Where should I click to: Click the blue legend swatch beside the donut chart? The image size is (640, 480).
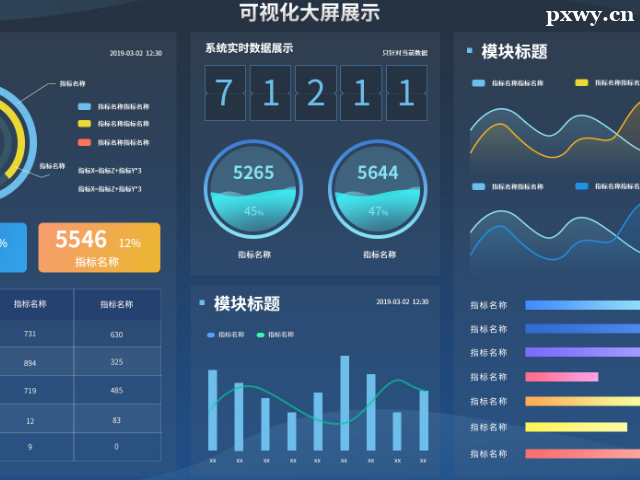pyautogui.click(x=84, y=107)
